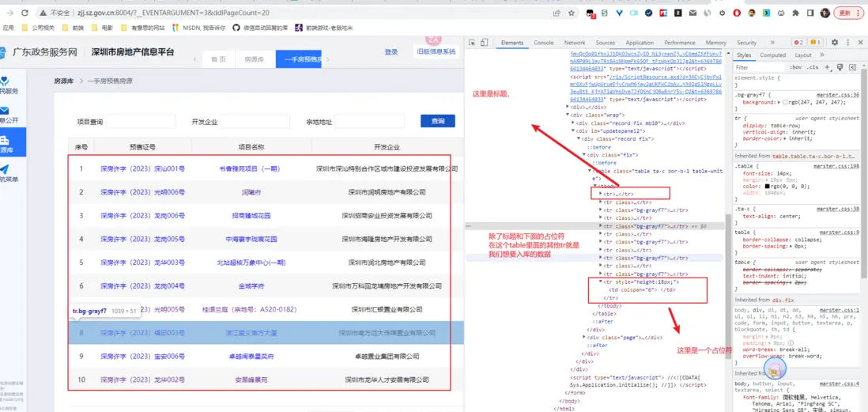Open project link 润曦府
Image resolution: width=868 pixels, height=412 pixels.
[251, 192]
